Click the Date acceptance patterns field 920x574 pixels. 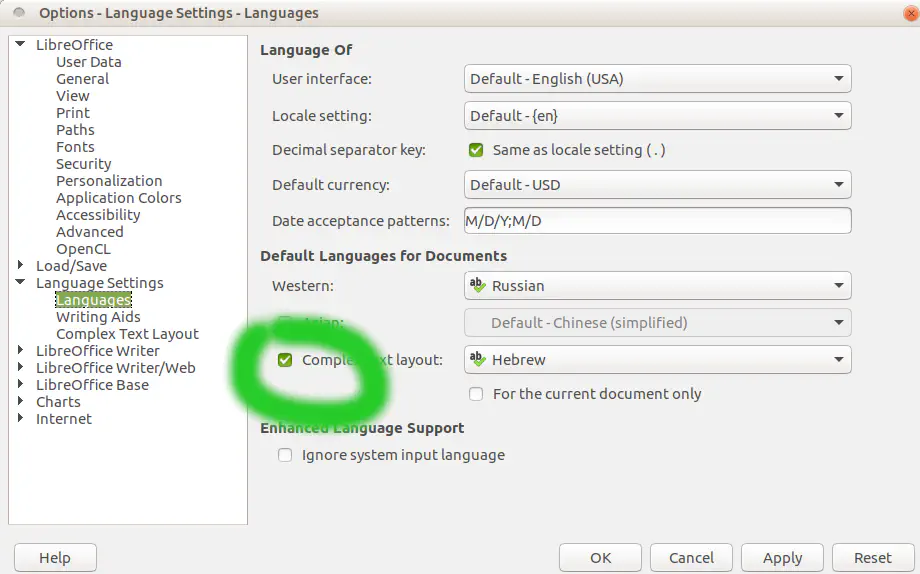pyautogui.click(x=657, y=221)
